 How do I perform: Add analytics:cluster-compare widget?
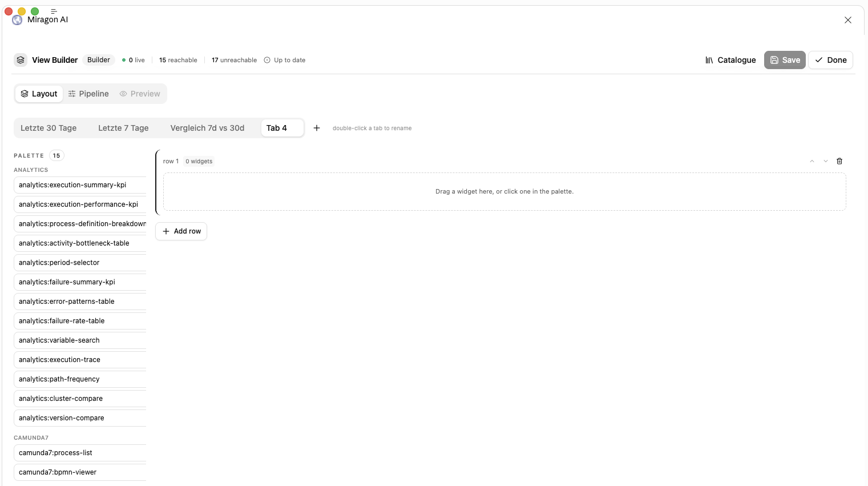coord(80,399)
